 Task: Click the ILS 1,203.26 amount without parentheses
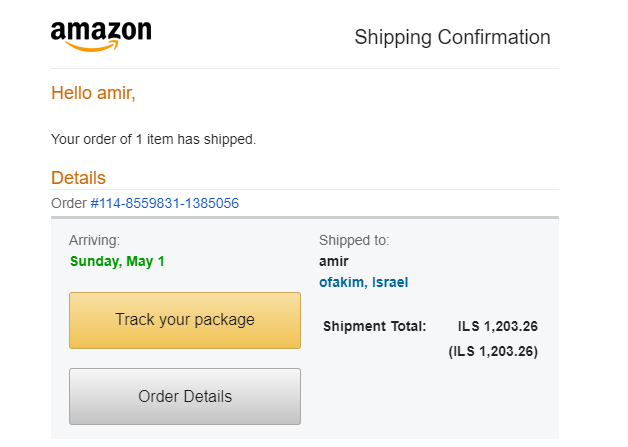[x=498, y=326]
